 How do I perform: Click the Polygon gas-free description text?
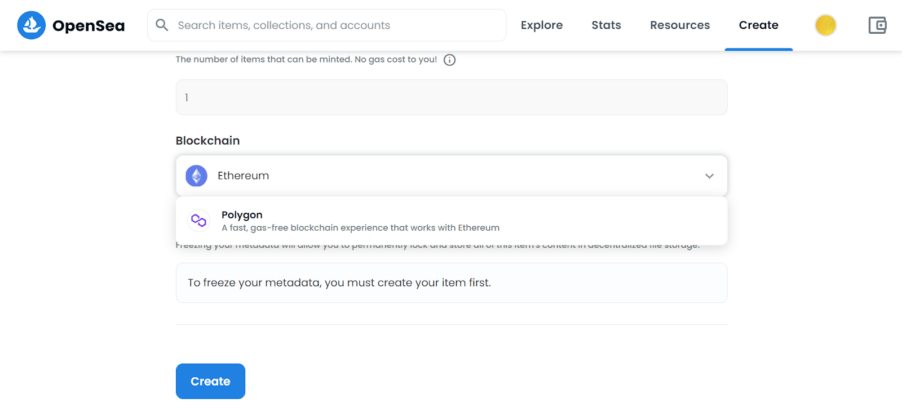coord(360,228)
